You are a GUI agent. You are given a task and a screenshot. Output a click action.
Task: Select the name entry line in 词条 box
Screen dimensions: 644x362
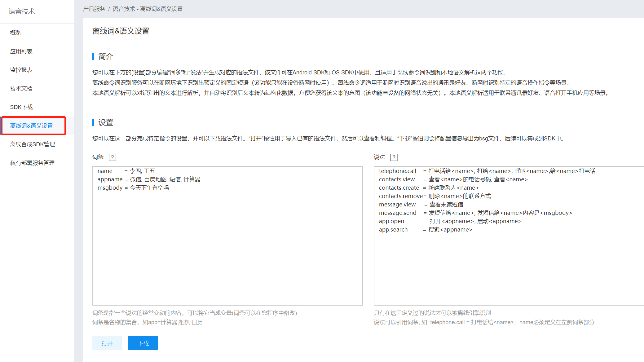pyautogui.click(x=126, y=171)
